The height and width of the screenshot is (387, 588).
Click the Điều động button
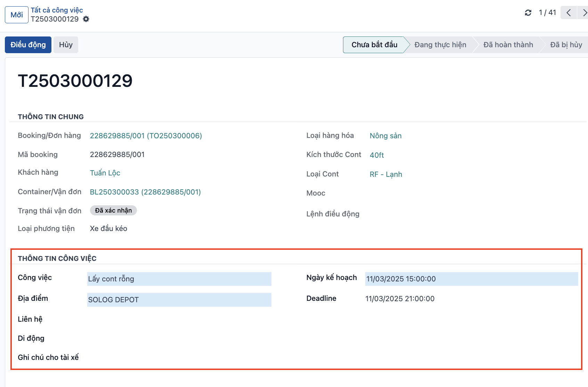(28, 45)
